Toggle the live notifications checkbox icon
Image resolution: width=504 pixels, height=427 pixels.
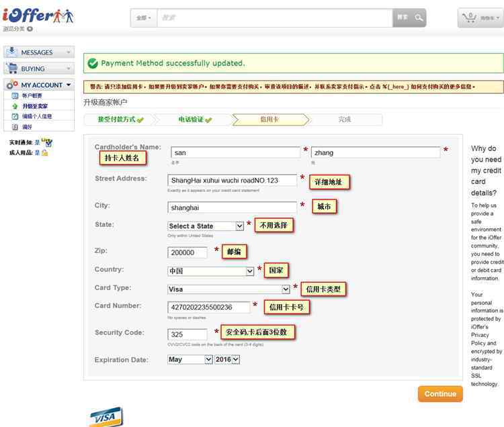pos(48,143)
